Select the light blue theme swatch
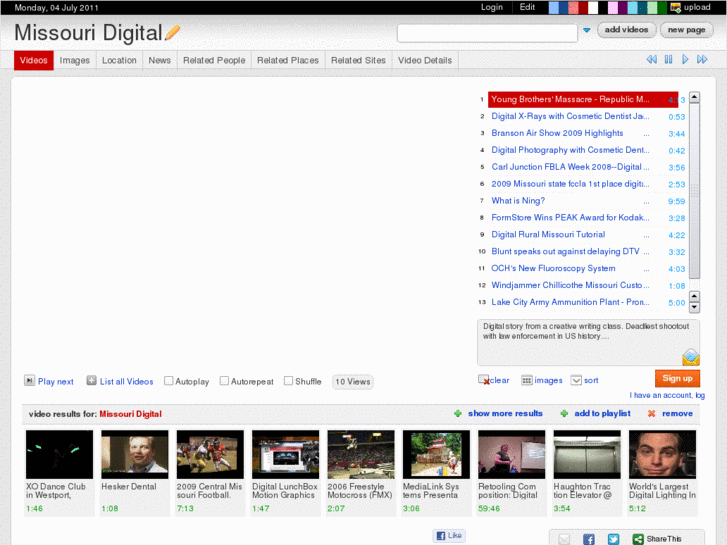This screenshot has width=727, height=545. (x=554, y=8)
